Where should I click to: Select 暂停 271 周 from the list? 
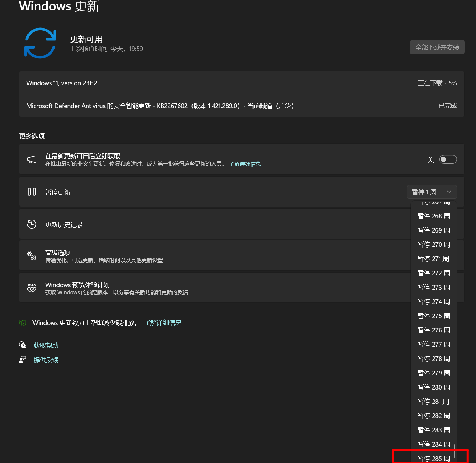click(x=434, y=259)
